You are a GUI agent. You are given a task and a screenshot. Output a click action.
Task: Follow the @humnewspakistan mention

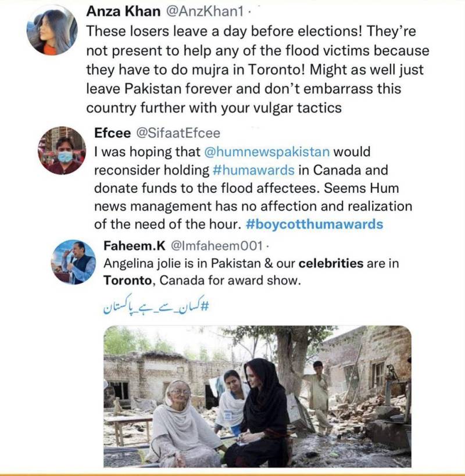click(267, 152)
